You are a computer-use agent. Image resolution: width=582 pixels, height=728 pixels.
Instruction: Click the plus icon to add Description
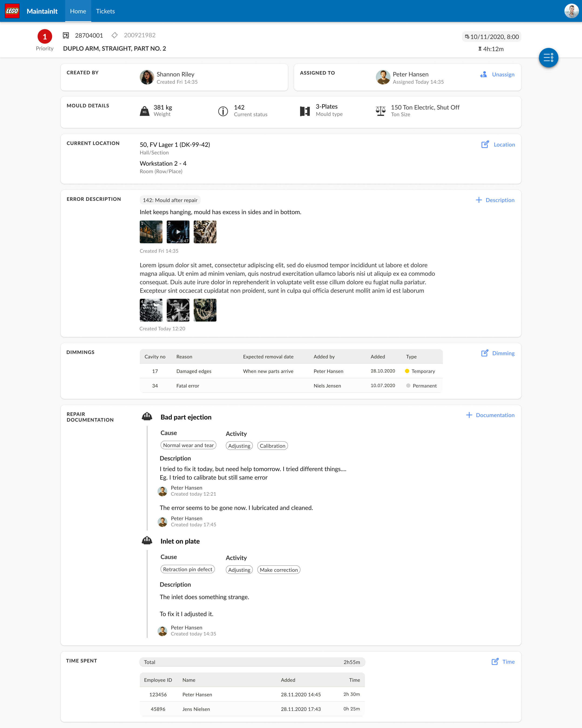click(478, 200)
